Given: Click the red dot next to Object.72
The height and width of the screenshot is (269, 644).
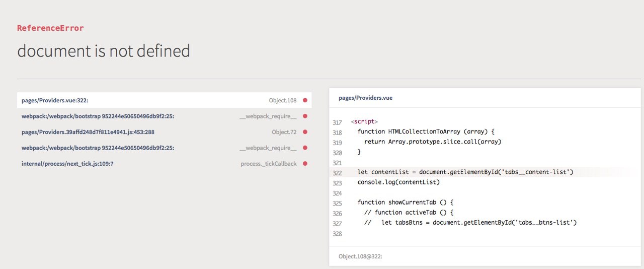Looking at the screenshot, I should (305, 132).
